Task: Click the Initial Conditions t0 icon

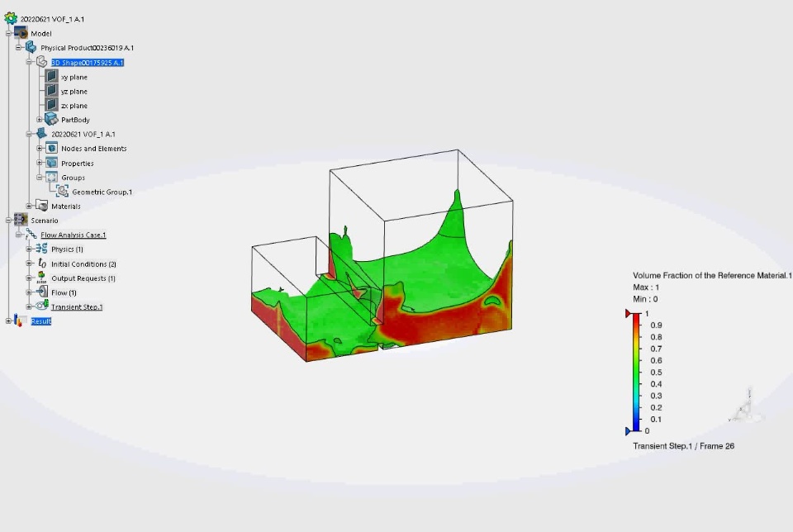Action: pyautogui.click(x=42, y=263)
